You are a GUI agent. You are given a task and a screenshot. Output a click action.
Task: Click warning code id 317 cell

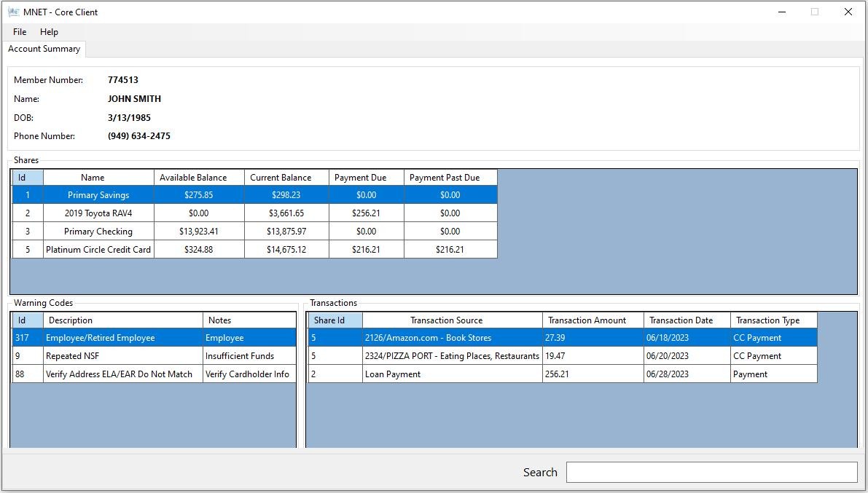coord(28,337)
